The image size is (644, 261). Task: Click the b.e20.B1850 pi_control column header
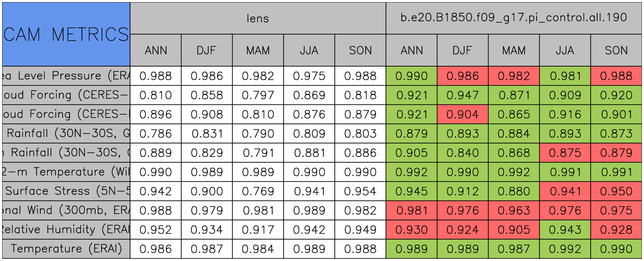513,18
